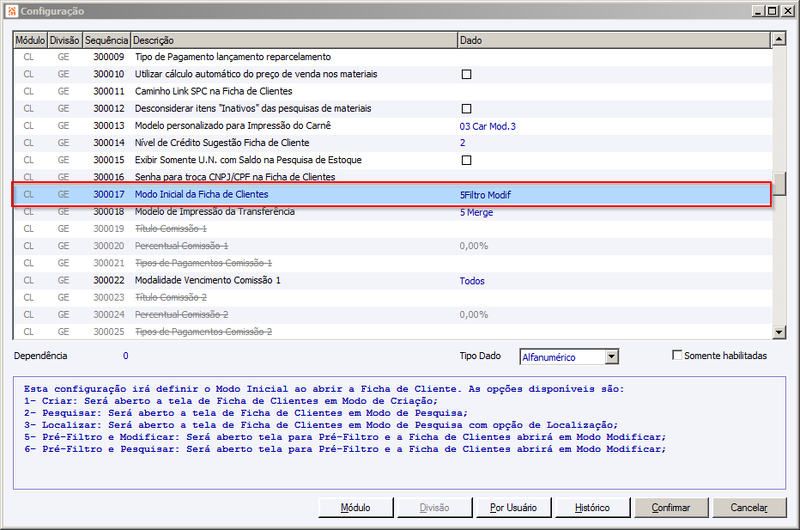Image resolution: width=800 pixels, height=530 pixels.
Task: Click the vertical scrollbar thumb of the list
Action: [779, 184]
